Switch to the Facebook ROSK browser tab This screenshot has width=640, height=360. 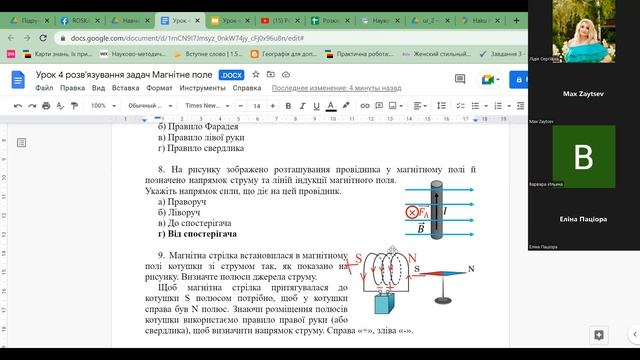[x=80, y=20]
